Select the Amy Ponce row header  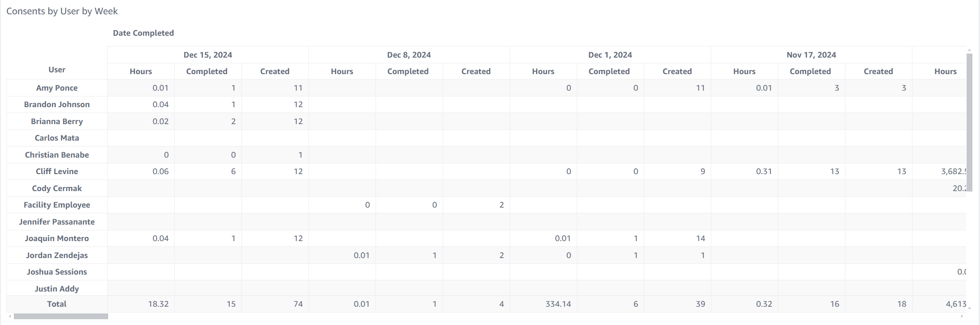coord(57,88)
